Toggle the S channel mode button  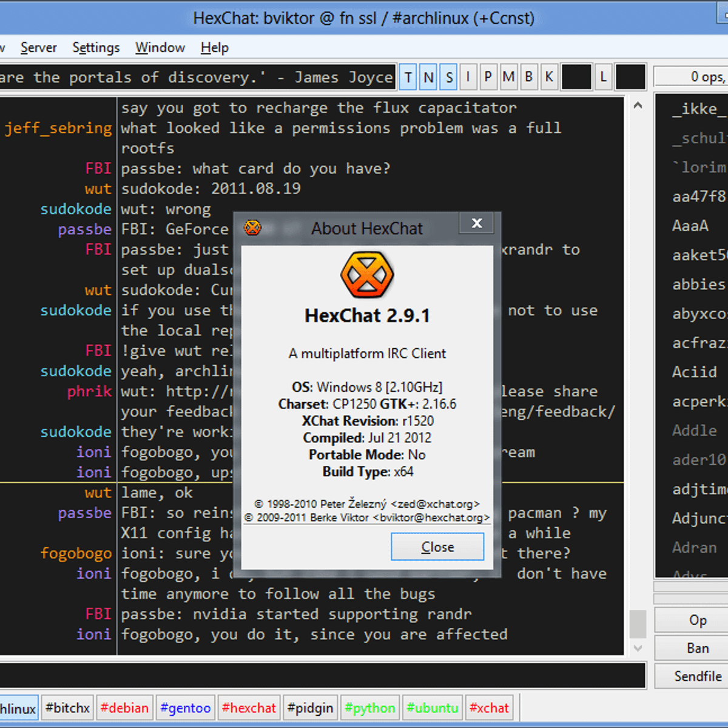448,77
